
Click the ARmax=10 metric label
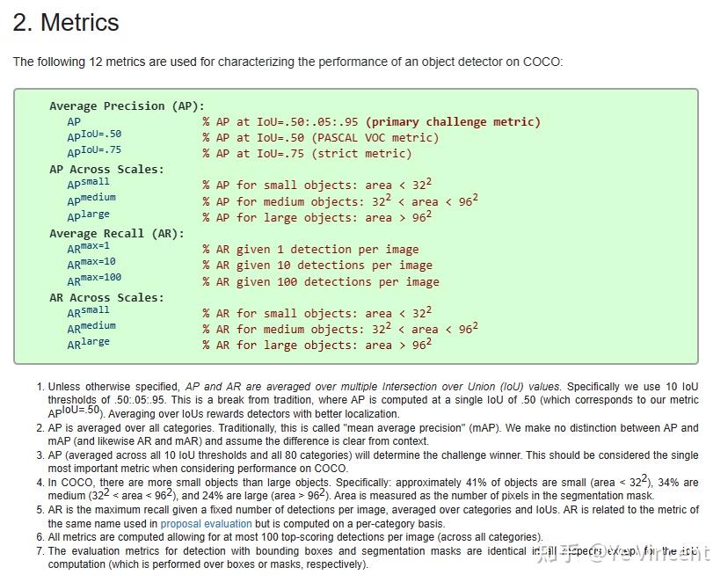click(91, 264)
